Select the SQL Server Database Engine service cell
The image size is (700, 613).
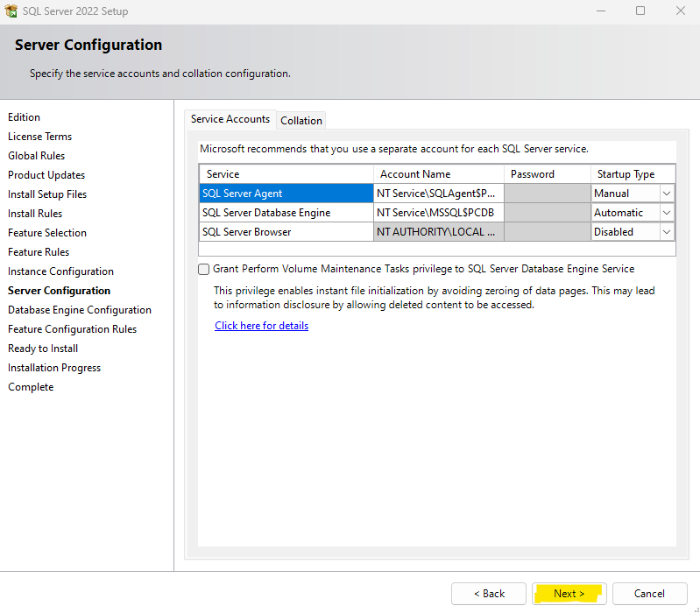pos(286,213)
